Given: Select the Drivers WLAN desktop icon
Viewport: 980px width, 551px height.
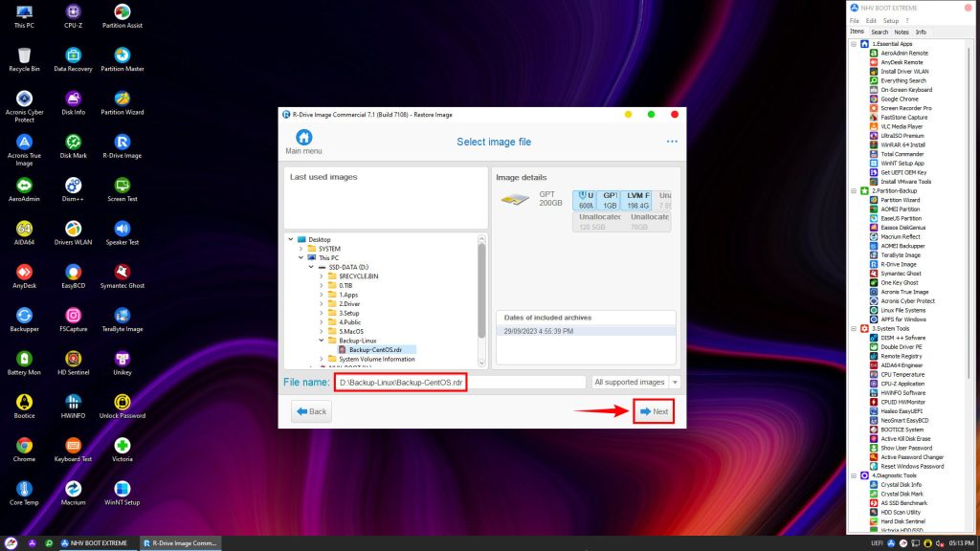Looking at the screenshot, I should point(73,233).
